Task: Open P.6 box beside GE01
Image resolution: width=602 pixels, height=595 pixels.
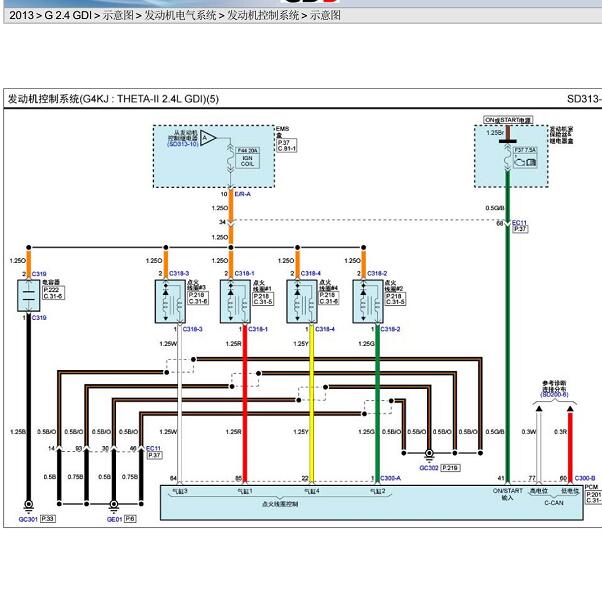Action: (130, 519)
